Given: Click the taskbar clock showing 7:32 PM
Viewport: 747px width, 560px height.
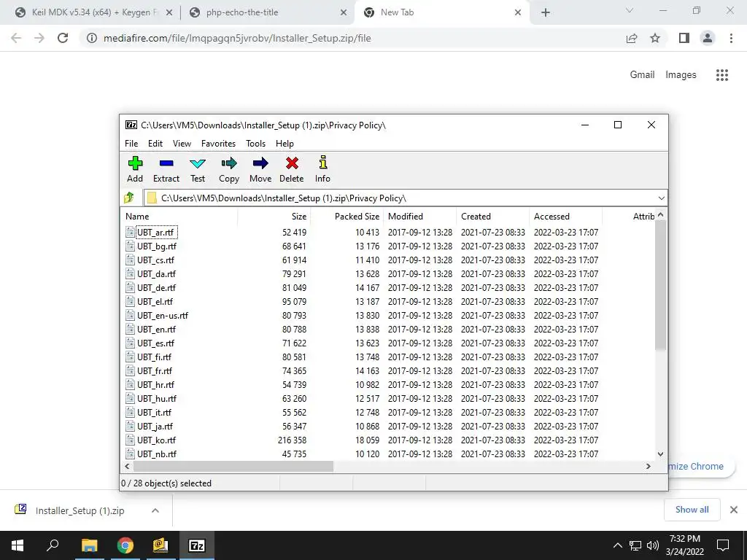Looking at the screenshot, I should [684, 545].
